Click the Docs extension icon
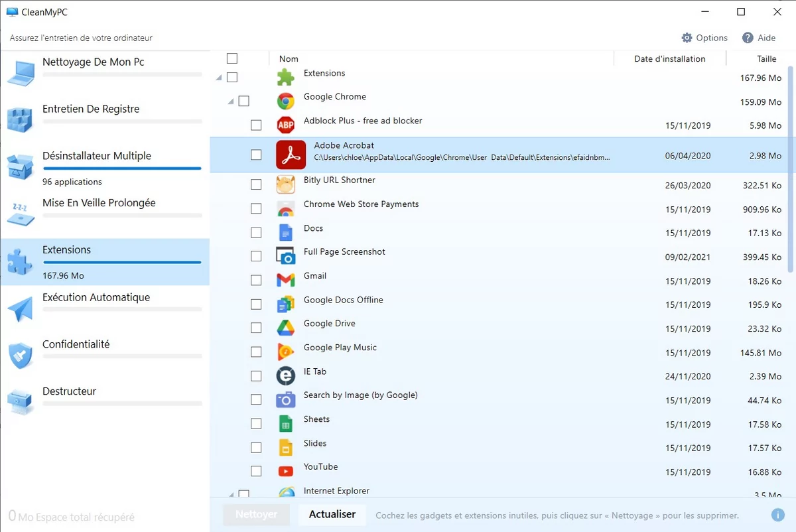This screenshot has height=532, width=796. pos(286,232)
